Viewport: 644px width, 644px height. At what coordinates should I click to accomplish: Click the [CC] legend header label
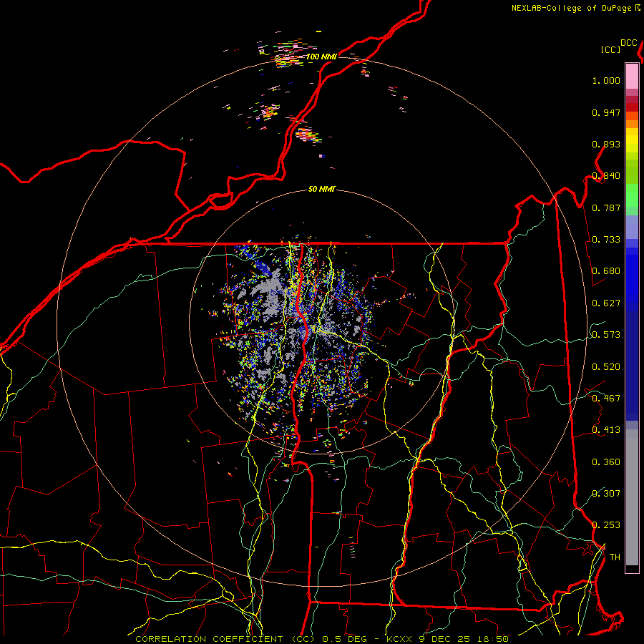coord(610,49)
